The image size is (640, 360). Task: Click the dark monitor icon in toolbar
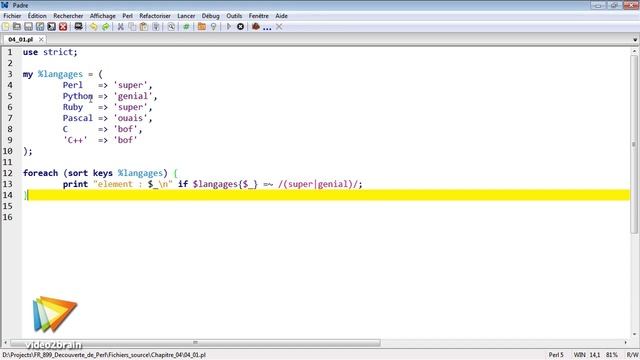(x=78, y=27)
